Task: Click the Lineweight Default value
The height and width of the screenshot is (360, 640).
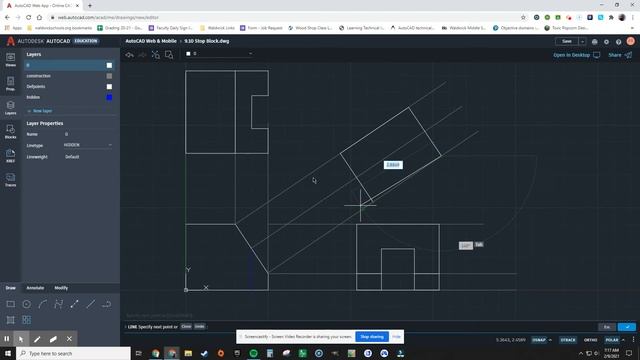Action: (72, 157)
